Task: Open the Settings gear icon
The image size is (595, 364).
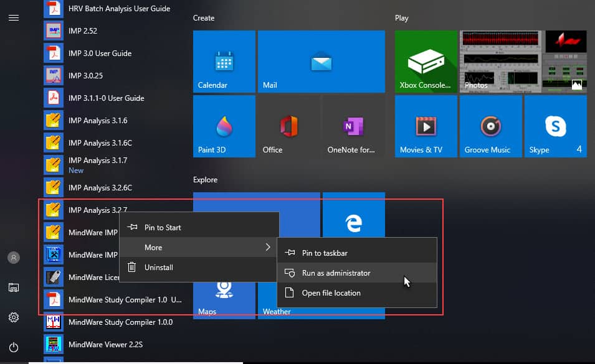Action: coord(14,317)
